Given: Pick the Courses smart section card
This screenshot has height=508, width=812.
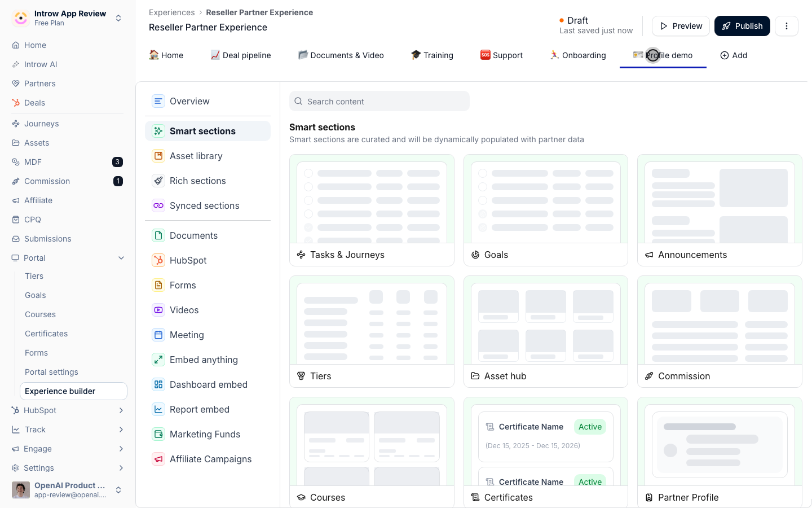Looking at the screenshot, I should click(x=372, y=452).
